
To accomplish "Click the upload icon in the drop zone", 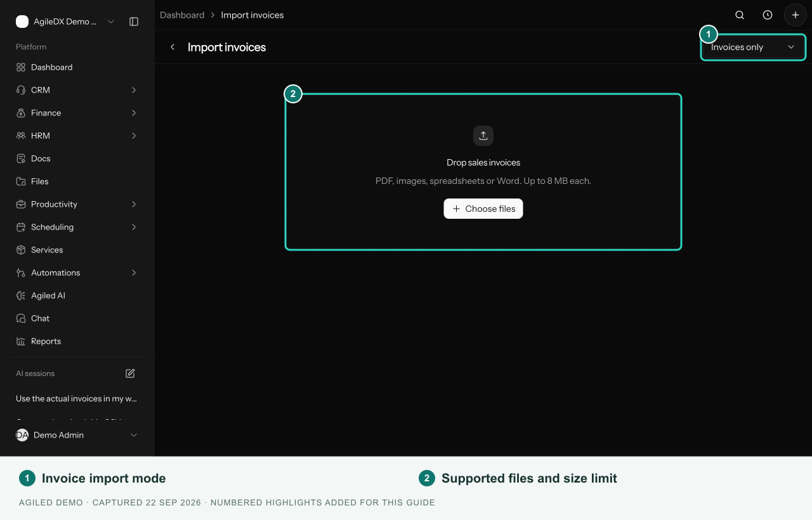I will 483,136.
